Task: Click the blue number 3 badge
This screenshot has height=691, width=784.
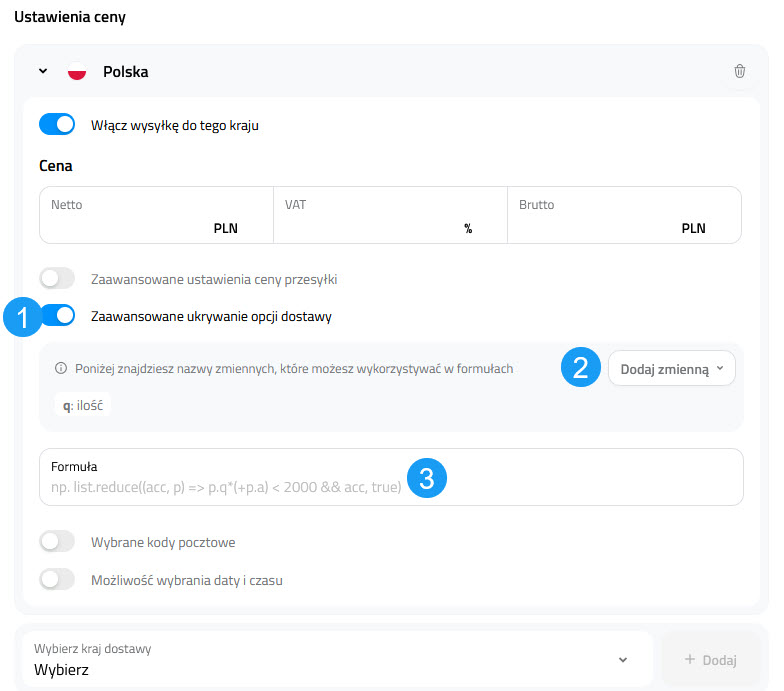Action: pyautogui.click(x=426, y=478)
